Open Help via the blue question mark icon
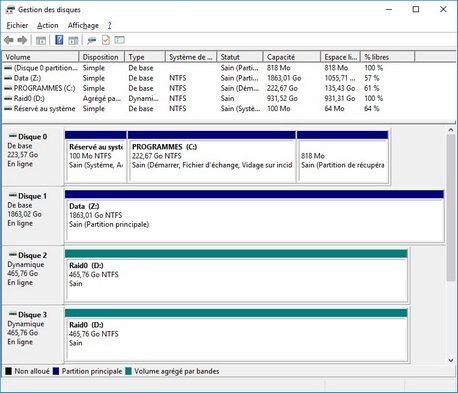The image size is (458, 393). pyautogui.click(x=59, y=40)
